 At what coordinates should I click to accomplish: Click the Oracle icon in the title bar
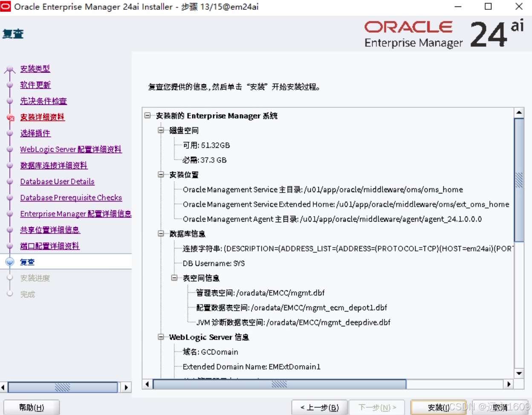(x=6, y=7)
